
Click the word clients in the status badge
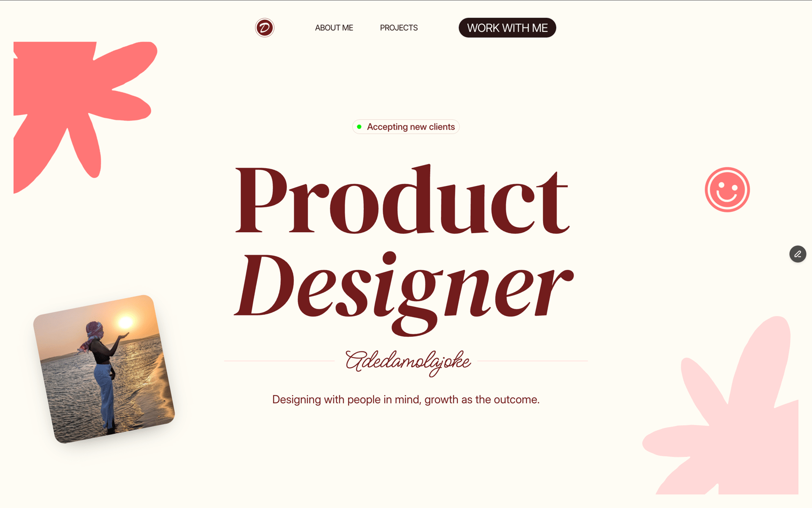point(442,126)
